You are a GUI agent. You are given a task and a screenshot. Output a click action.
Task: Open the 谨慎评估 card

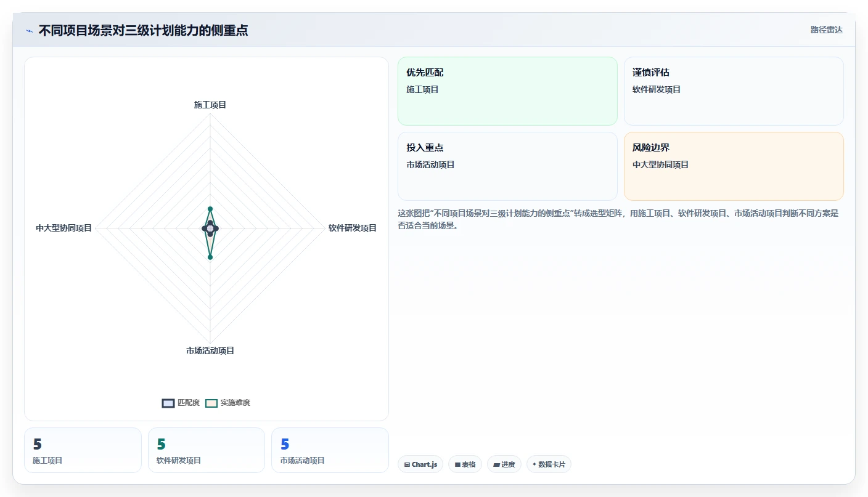tap(734, 91)
